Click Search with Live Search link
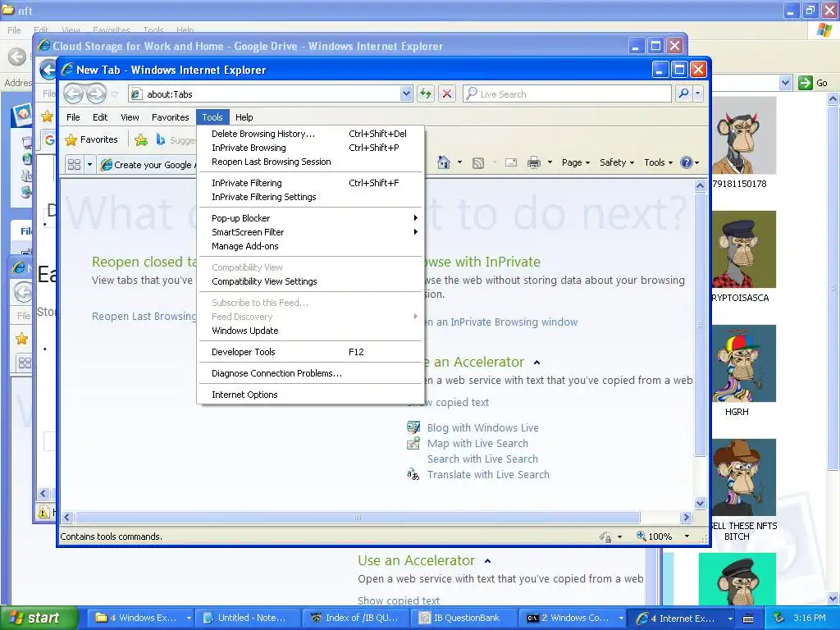Image resolution: width=840 pixels, height=630 pixels. pyautogui.click(x=482, y=459)
